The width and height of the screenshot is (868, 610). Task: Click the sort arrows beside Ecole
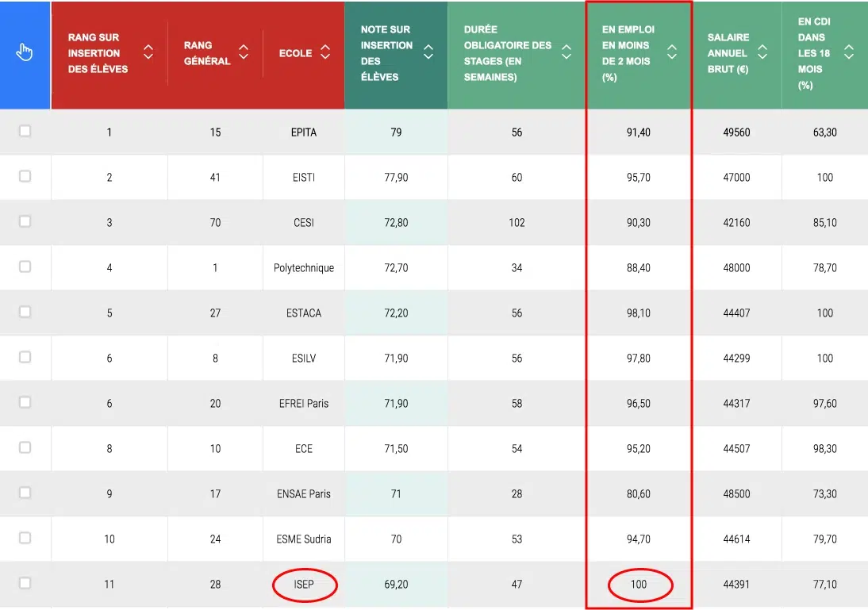point(325,52)
